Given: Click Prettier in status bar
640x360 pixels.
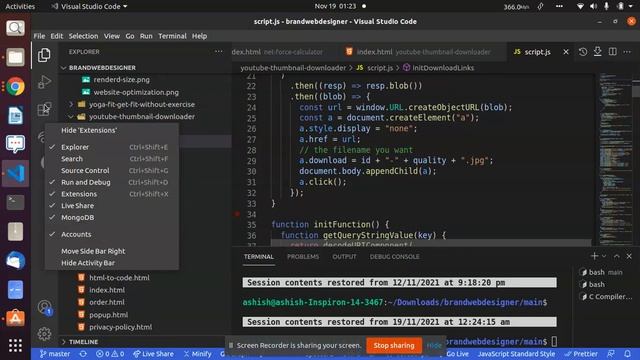Looking at the screenshot, I should [x=581, y=354].
